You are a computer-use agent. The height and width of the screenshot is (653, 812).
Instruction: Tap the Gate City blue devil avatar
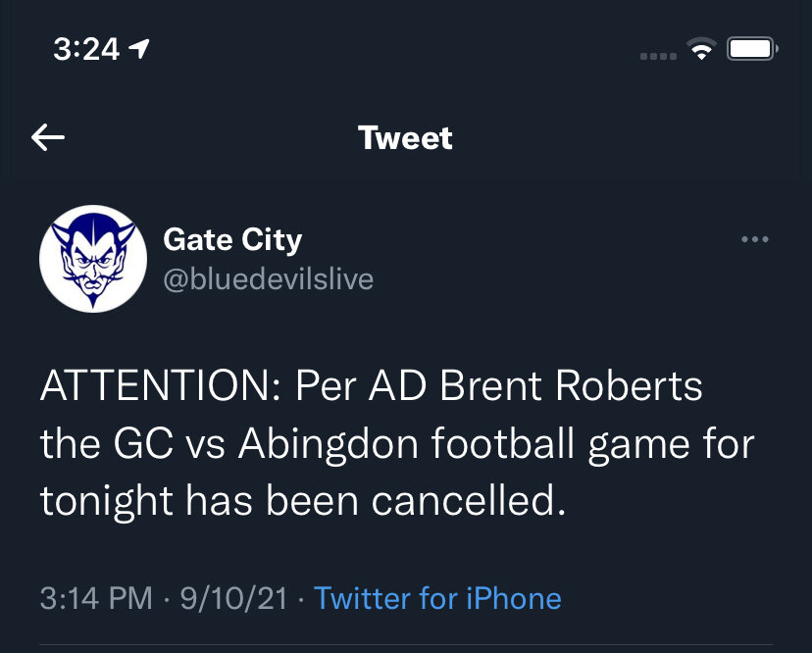pos(92,258)
